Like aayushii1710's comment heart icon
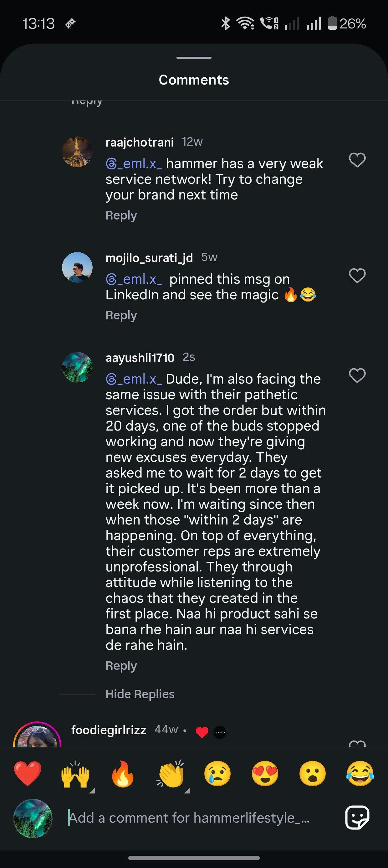Image resolution: width=388 pixels, height=868 pixels. 357,375
